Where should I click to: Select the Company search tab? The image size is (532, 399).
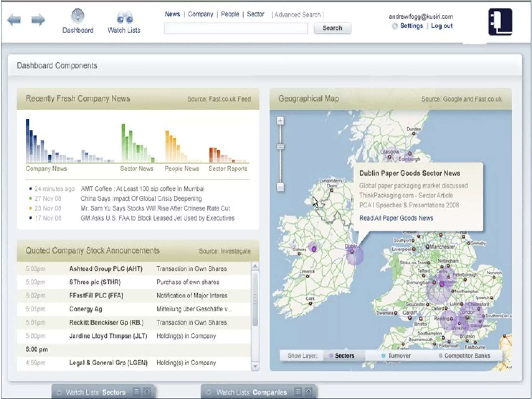pyautogui.click(x=200, y=14)
